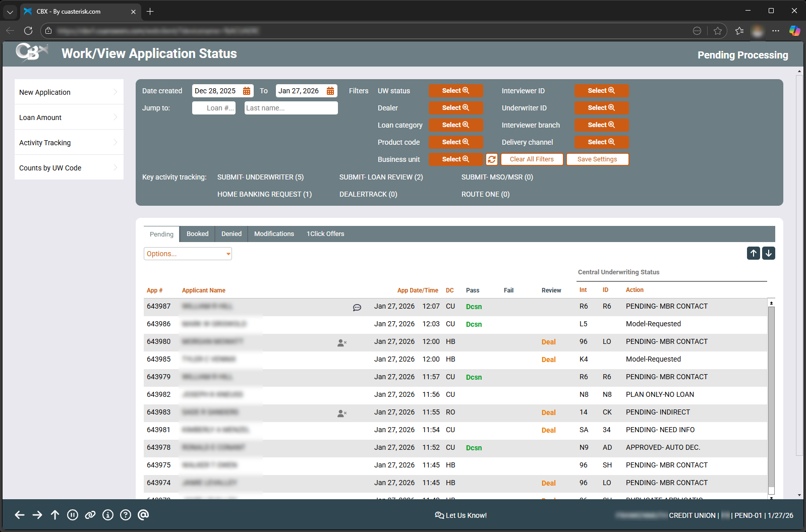Image resolution: width=806 pixels, height=532 pixels.
Task: Open the Date created start calendar picker
Action: [247, 91]
